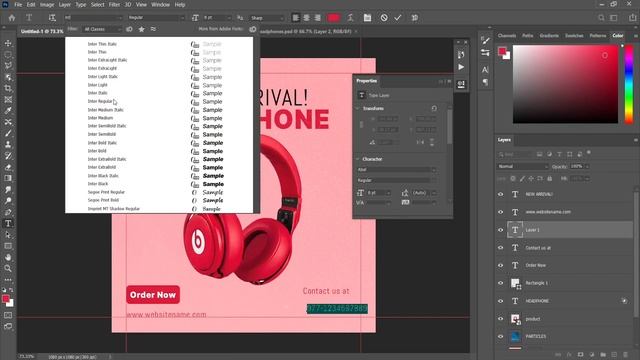Click the 3D text button

click(x=415, y=18)
